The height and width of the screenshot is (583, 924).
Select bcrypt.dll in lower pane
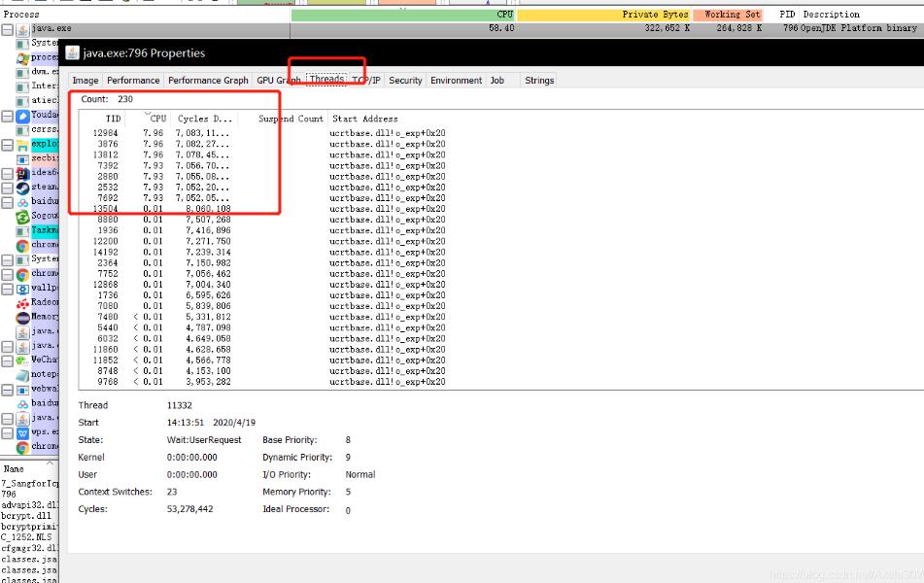[26, 516]
